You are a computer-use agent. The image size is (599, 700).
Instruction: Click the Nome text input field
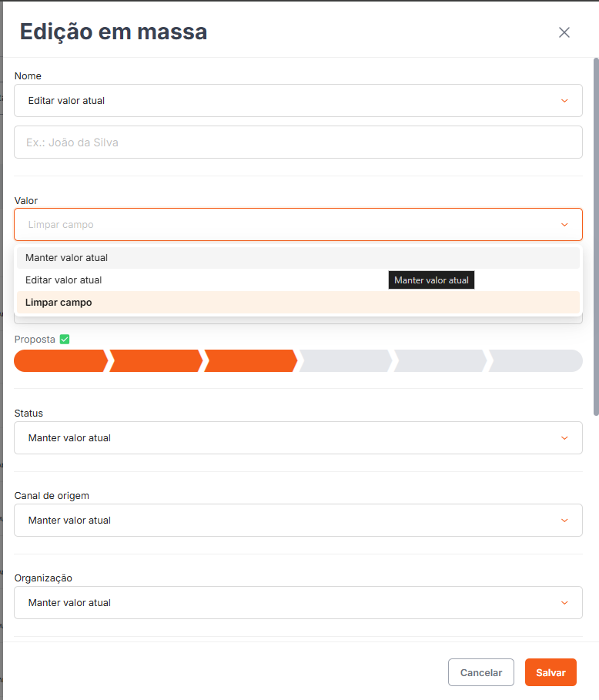coord(298,142)
